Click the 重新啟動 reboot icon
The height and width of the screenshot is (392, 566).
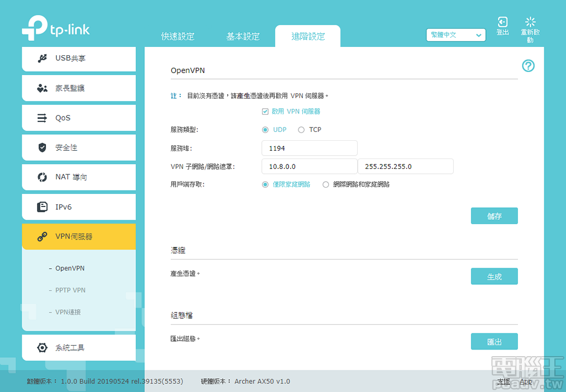click(530, 23)
